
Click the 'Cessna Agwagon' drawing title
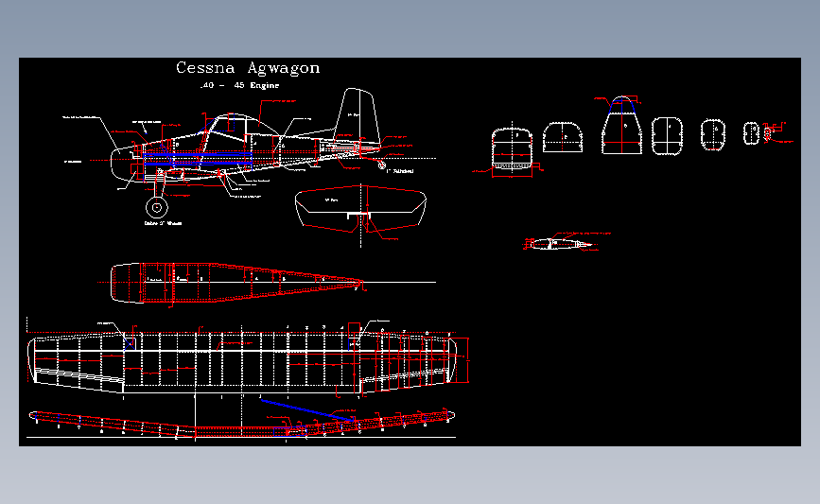(248, 68)
